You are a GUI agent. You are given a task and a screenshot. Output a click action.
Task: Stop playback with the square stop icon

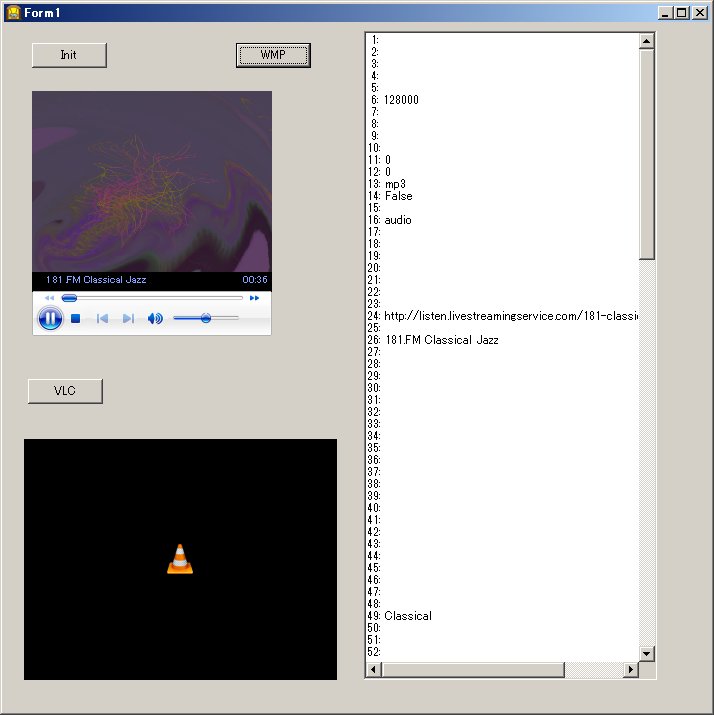[76, 318]
